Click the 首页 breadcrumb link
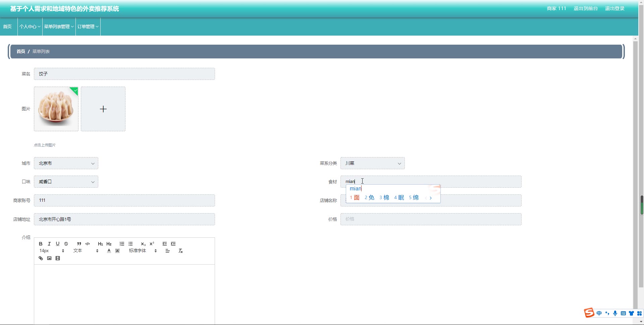 21,51
